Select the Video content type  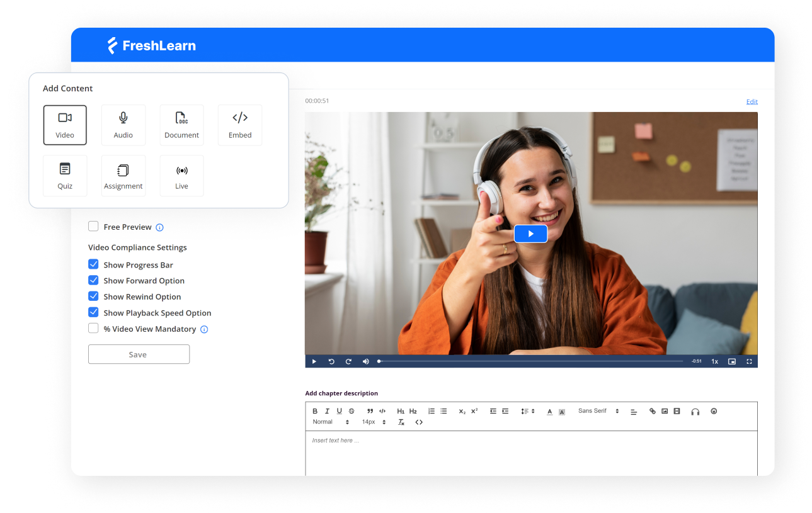[x=65, y=124]
